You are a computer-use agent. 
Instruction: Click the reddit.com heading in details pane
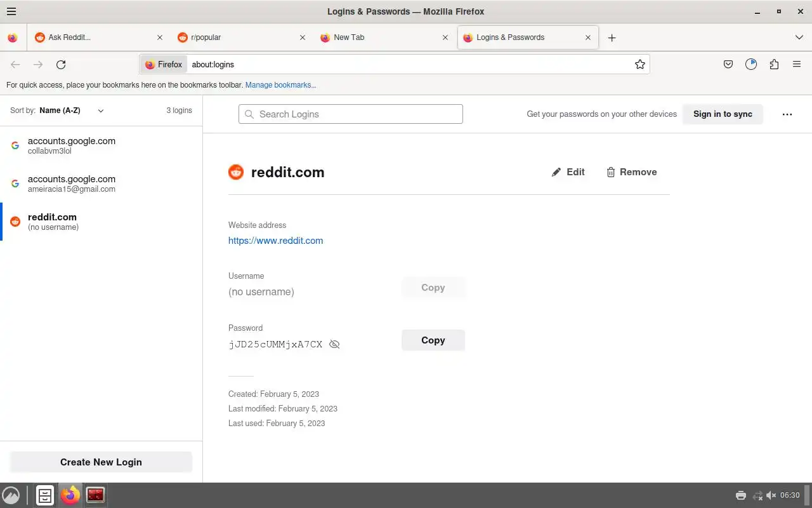287,172
